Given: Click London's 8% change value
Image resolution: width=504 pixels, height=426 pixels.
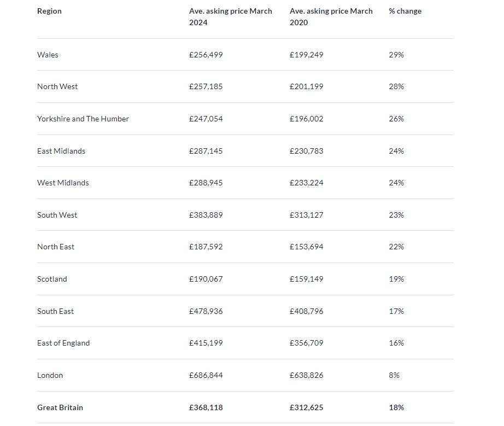Looking at the screenshot, I should coord(394,375).
